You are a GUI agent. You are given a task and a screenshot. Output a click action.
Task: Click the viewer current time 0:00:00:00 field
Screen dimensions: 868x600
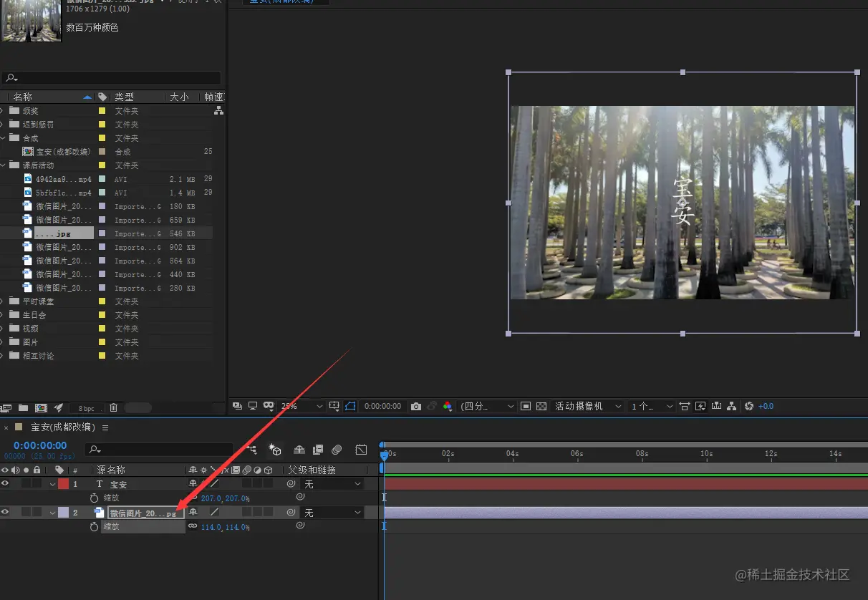pos(382,406)
